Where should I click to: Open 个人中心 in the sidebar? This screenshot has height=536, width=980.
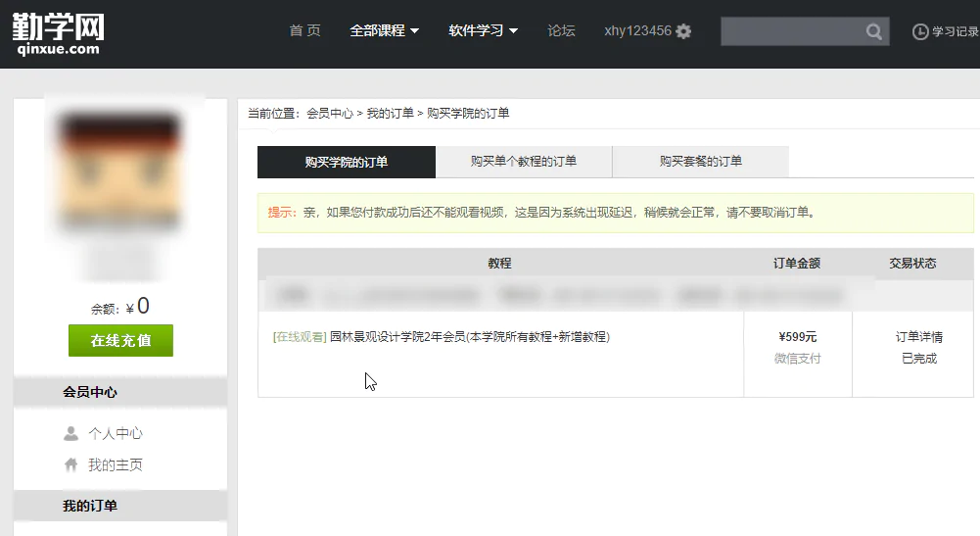pyautogui.click(x=116, y=433)
